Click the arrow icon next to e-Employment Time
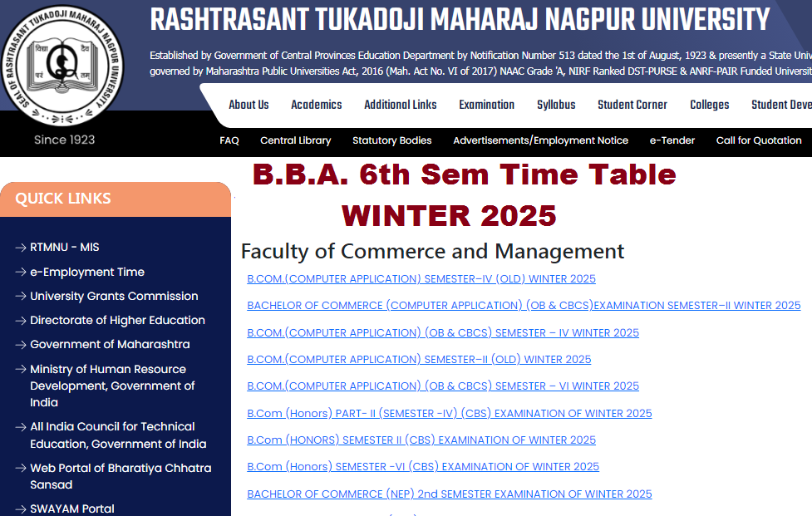The height and width of the screenshot is (516, 812). point(19,272)
